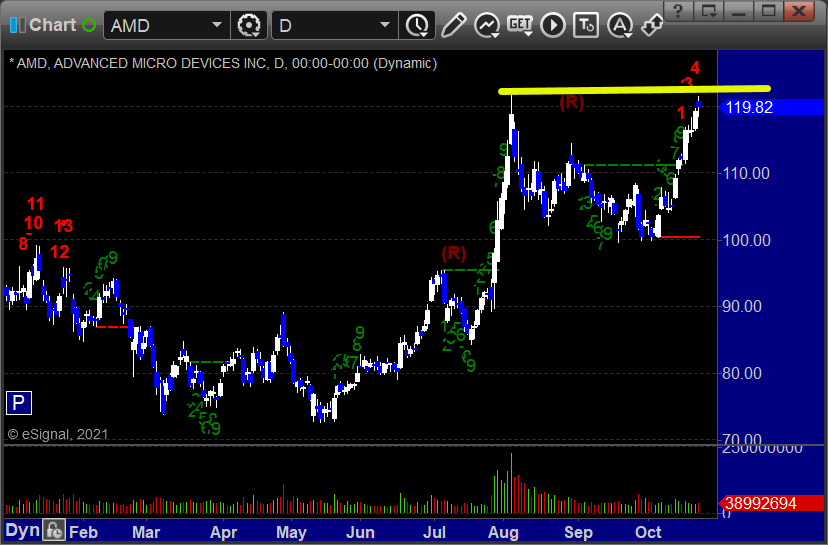Click the pop-out arrows icon
Screen dimensions: 828x545
click(652, 25)
